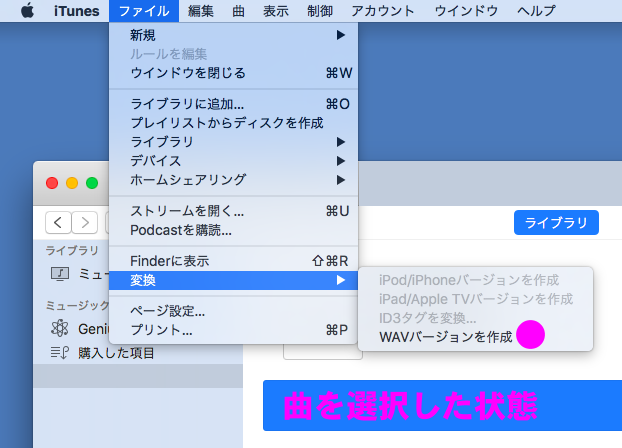Close the ファイル menu in menu bar
The width and height of the screenshot is (622, 448).
coord(144,11)
